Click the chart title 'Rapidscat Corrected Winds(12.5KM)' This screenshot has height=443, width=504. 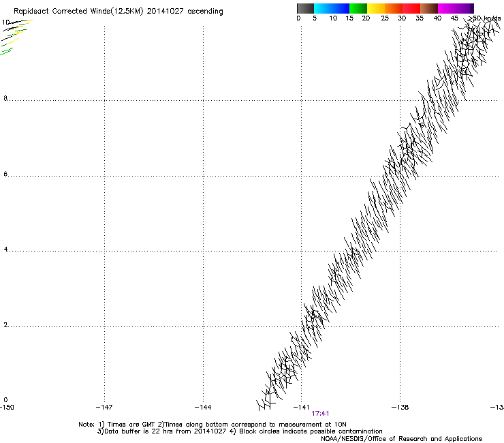[78, 12]
